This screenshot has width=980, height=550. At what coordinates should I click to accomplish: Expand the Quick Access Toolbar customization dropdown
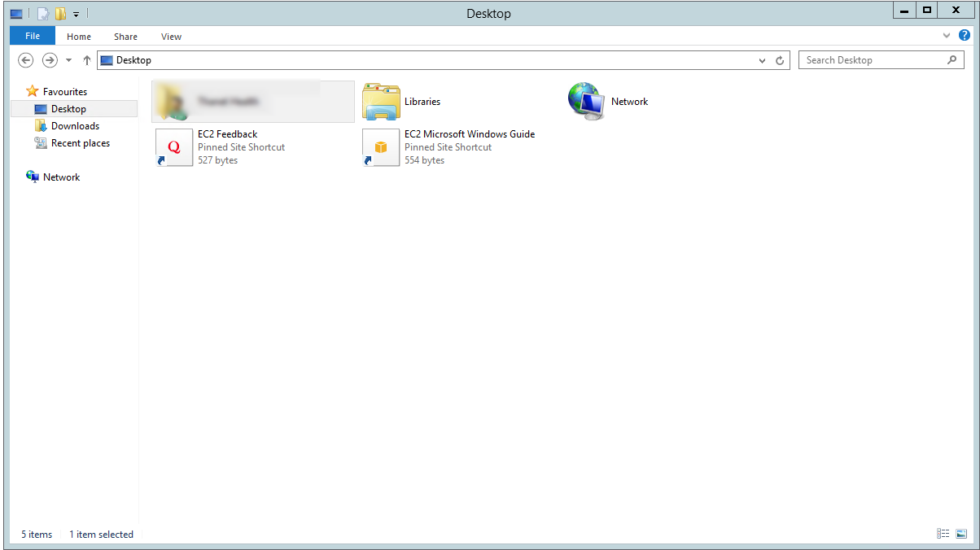coord(74,13)
